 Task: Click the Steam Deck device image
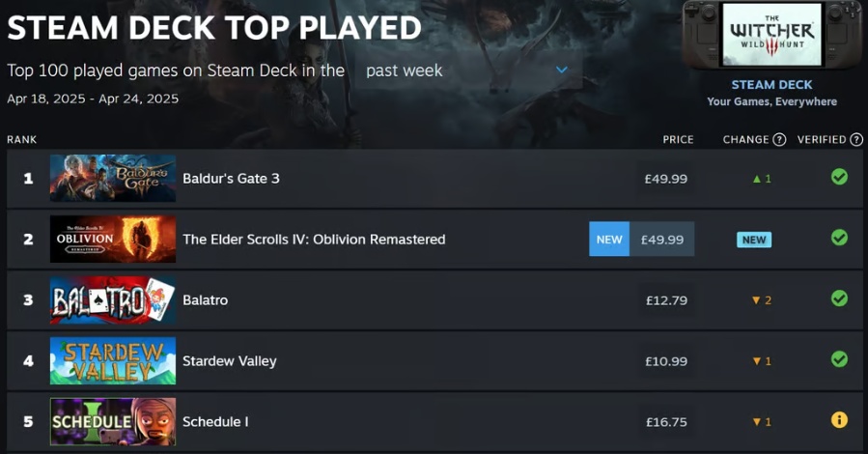click(771, 35)
